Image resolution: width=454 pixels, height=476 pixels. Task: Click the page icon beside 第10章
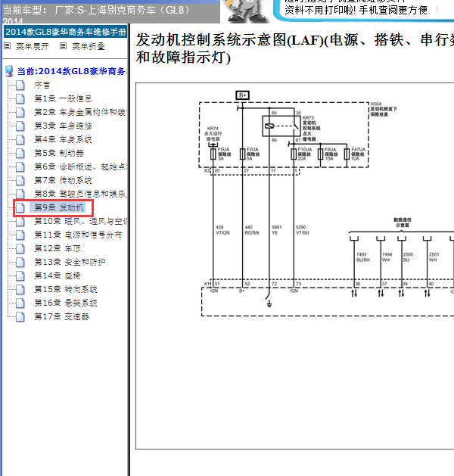point(20,221)
